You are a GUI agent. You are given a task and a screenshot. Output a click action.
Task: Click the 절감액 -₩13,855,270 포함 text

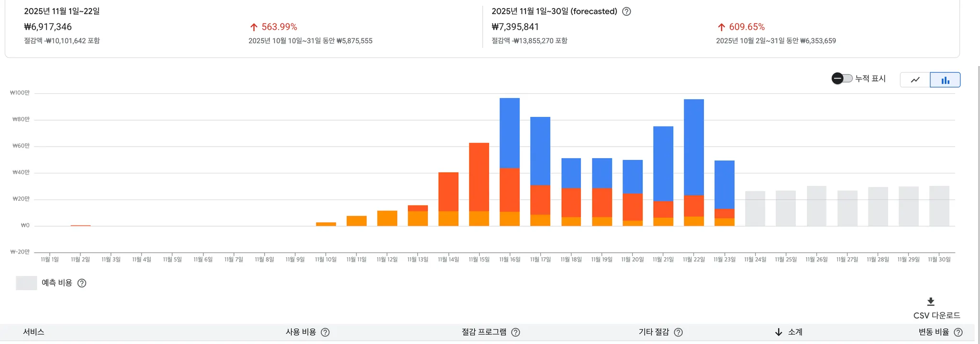pyautogui.click(x=529, y=41)
